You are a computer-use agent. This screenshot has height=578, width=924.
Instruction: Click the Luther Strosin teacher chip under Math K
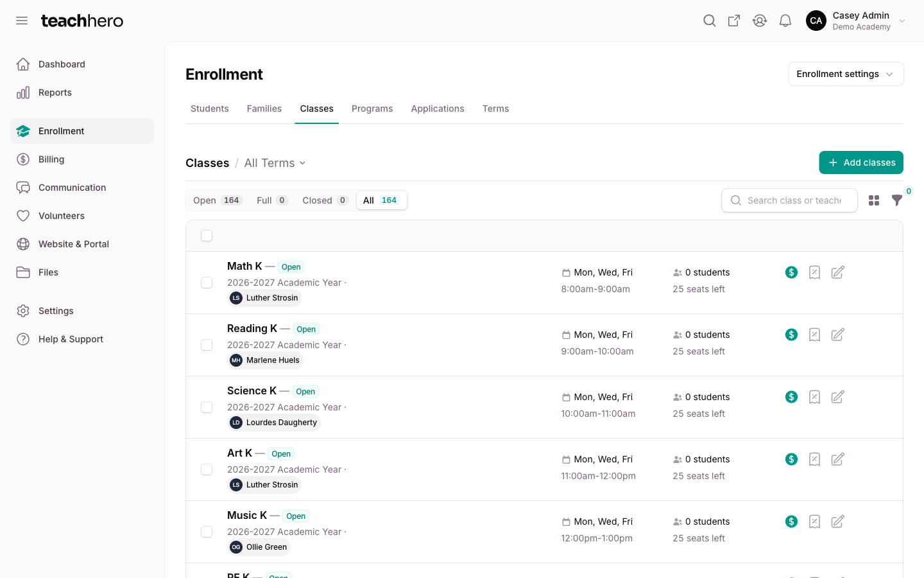264,298
